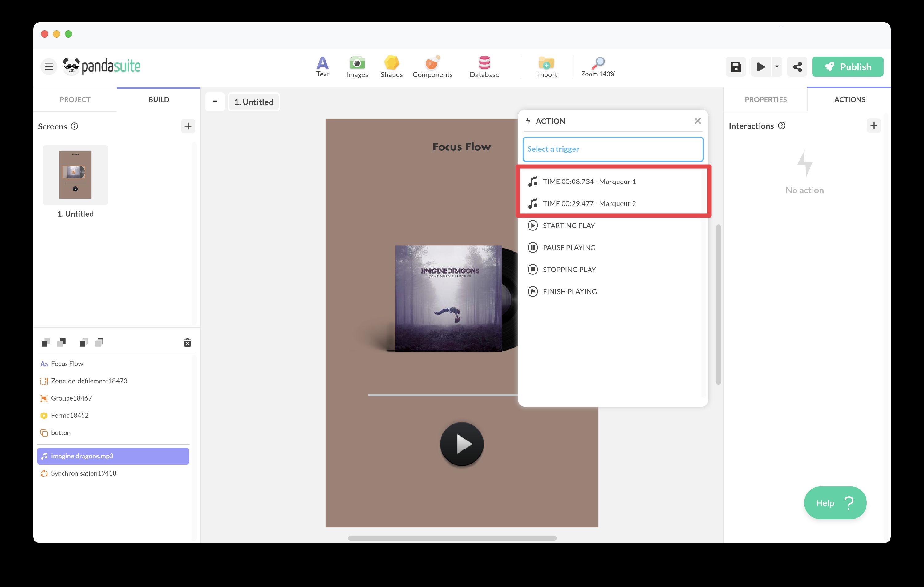Open the Images tool
The height and width of the screenshot is (587, 924).
357,67
